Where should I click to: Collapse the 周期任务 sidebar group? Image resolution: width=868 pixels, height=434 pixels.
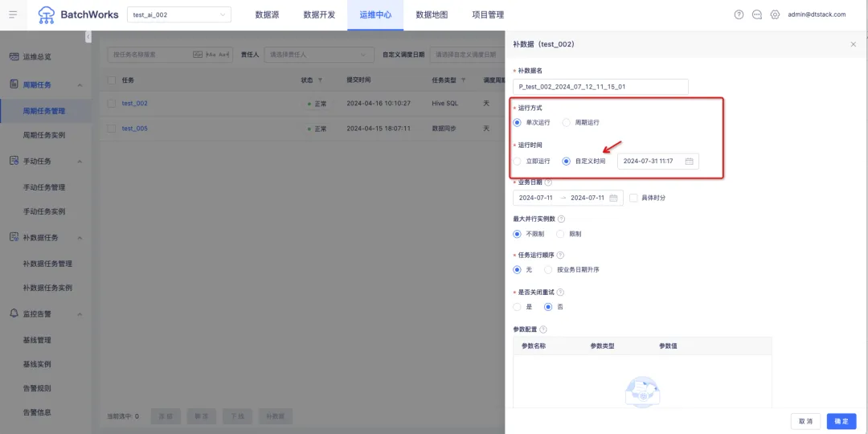(x=80, y=85)
